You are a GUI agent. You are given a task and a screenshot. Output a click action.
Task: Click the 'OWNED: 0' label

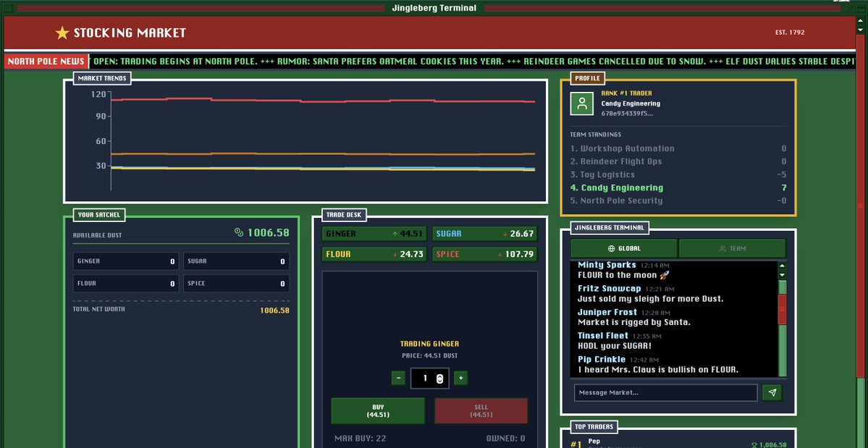pyautogui.click(x=505, y=439)
